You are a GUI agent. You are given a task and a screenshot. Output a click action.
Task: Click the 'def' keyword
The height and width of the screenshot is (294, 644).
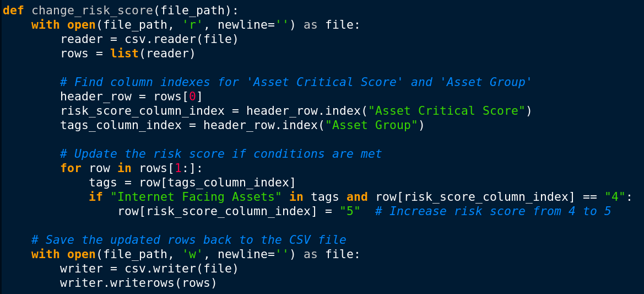[13, 10]
